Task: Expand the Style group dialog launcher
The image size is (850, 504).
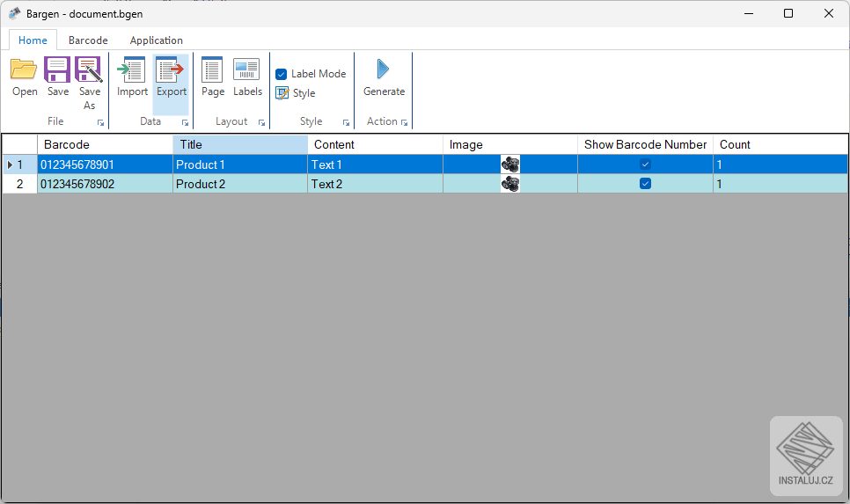Action: pyautogui.click(x=346, y=123)
